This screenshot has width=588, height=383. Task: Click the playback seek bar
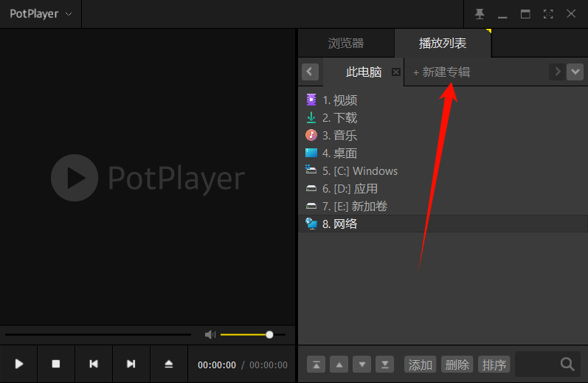tap(98, 334)
